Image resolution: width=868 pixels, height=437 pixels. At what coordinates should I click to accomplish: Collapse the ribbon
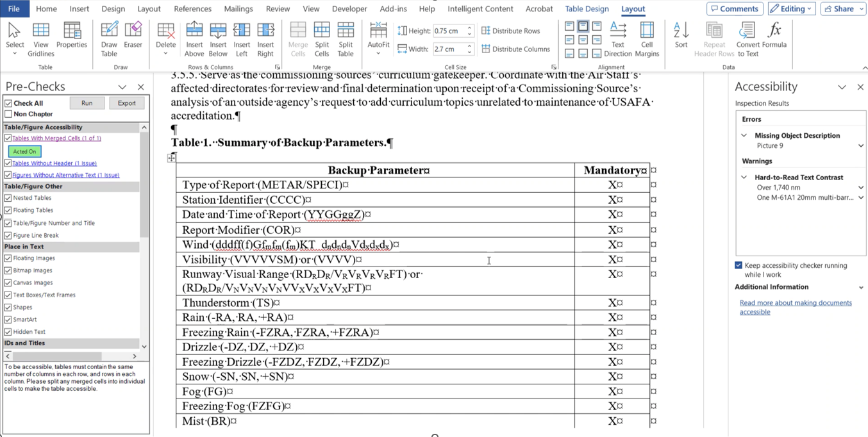point(864,67)
